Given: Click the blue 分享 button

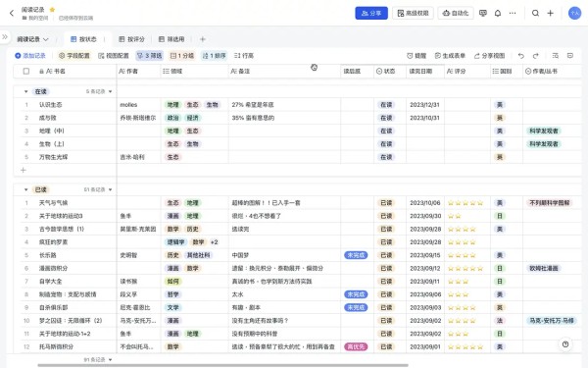Looking at the screenshot, I should [x=371, y=13].
